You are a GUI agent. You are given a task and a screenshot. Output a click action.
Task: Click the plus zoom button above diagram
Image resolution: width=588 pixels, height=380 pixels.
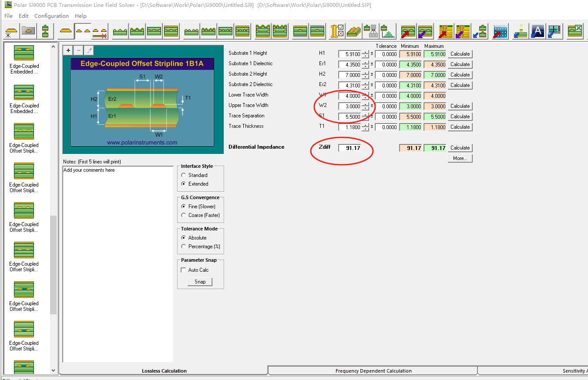[68, 50]
